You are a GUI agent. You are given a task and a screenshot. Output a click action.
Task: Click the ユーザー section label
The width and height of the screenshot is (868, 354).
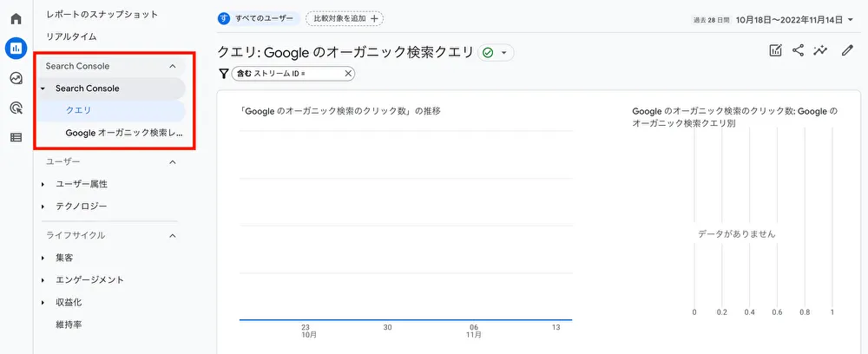pos(63,161)
